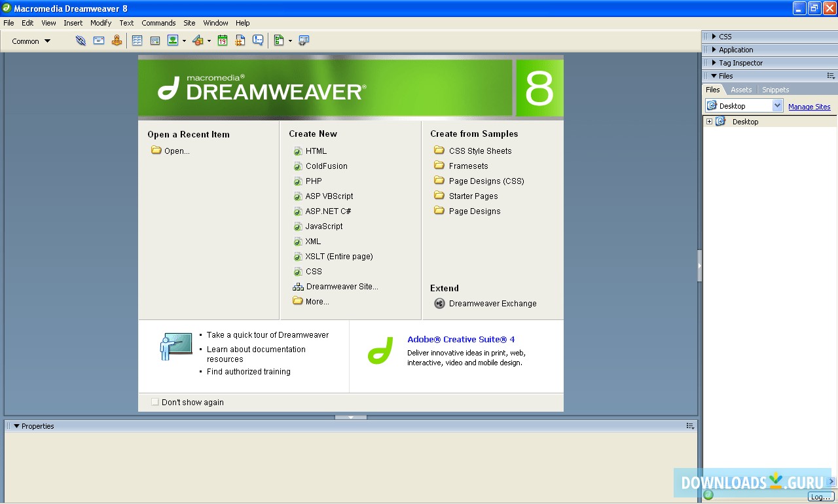Open the Common insert category dropdown
Image resolution: width=838 pixels, height=504 pixels.
coord(31,41)
